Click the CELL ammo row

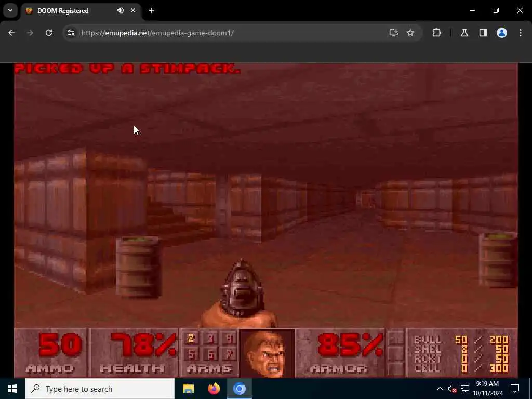coord(461,368)
